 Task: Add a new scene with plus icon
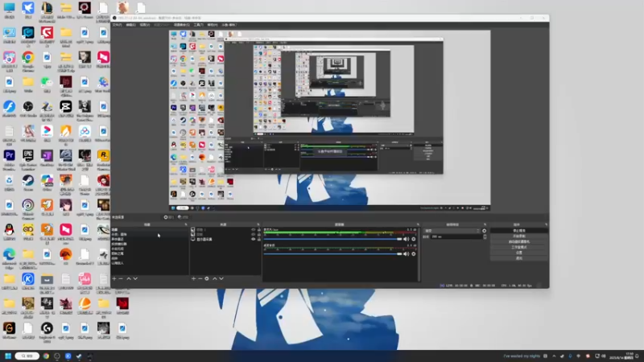(x=114, y=278)
